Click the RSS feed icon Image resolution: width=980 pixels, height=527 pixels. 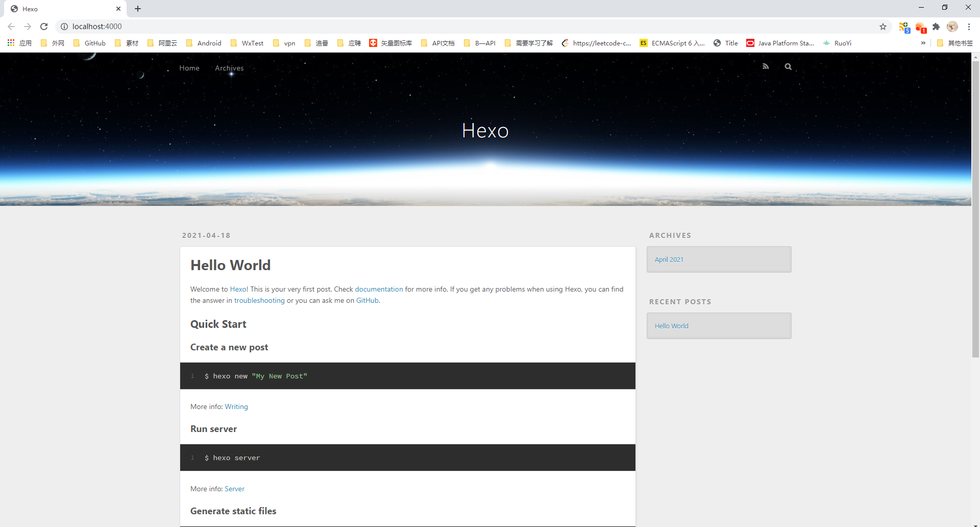[x=765, y=66]
